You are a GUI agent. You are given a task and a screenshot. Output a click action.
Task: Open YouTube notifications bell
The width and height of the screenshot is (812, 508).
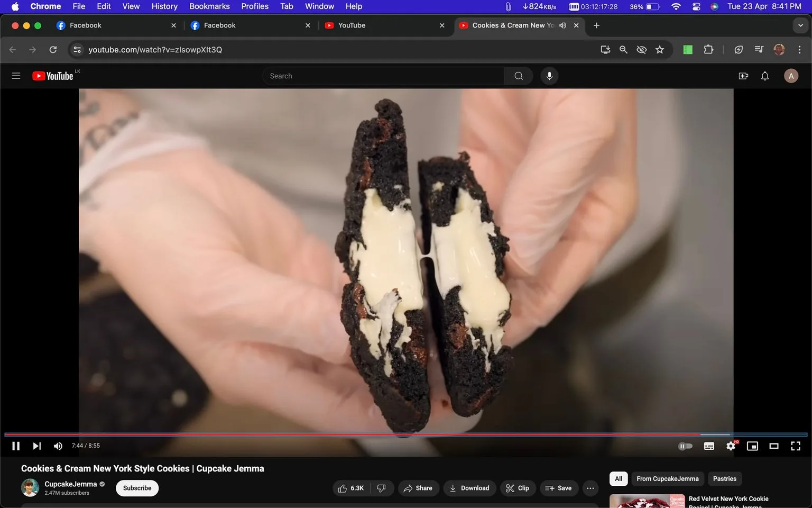coord(764,76)
